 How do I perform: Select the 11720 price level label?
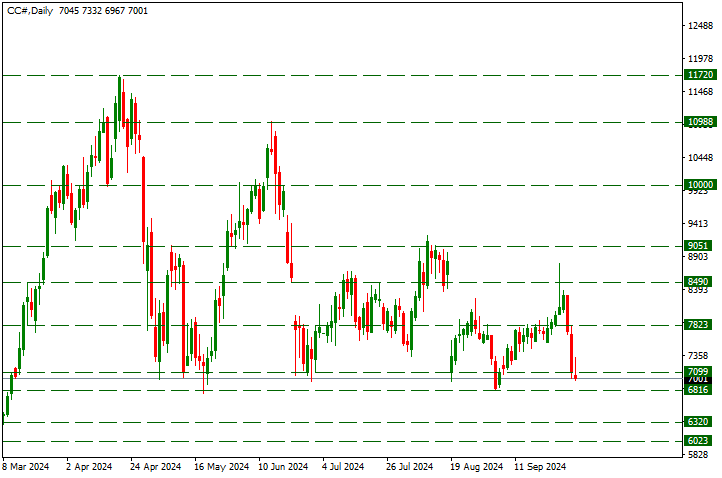pos(700,75)
